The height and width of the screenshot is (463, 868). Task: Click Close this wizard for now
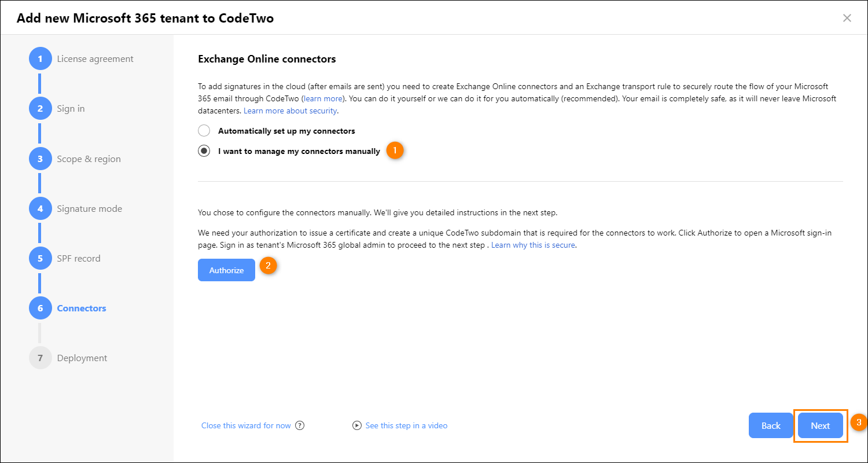(x=246, y=425)
